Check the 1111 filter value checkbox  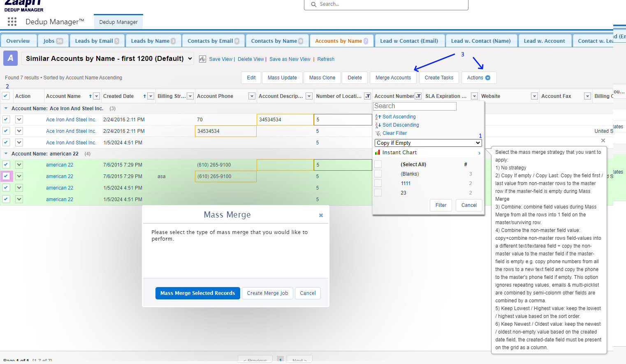click(378, 183)
